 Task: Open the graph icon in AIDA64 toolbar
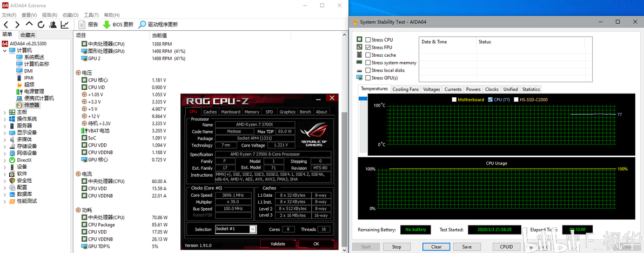click(x=64, y=25)
